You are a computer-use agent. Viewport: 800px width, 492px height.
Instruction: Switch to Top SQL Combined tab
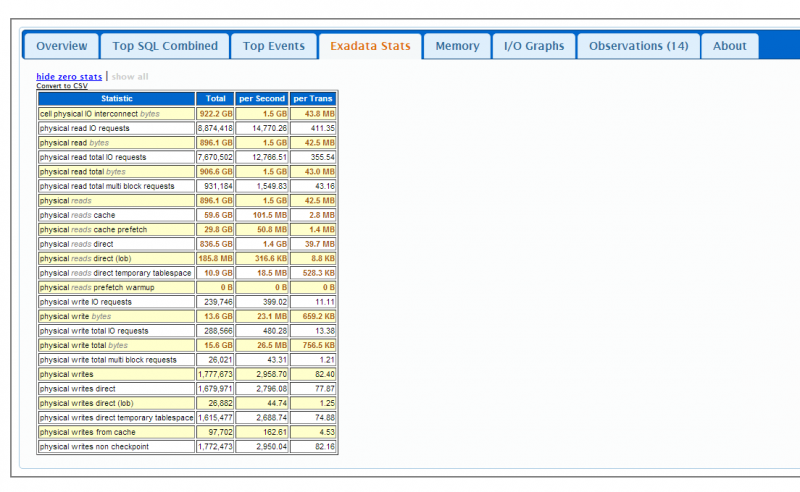point(165,46)
